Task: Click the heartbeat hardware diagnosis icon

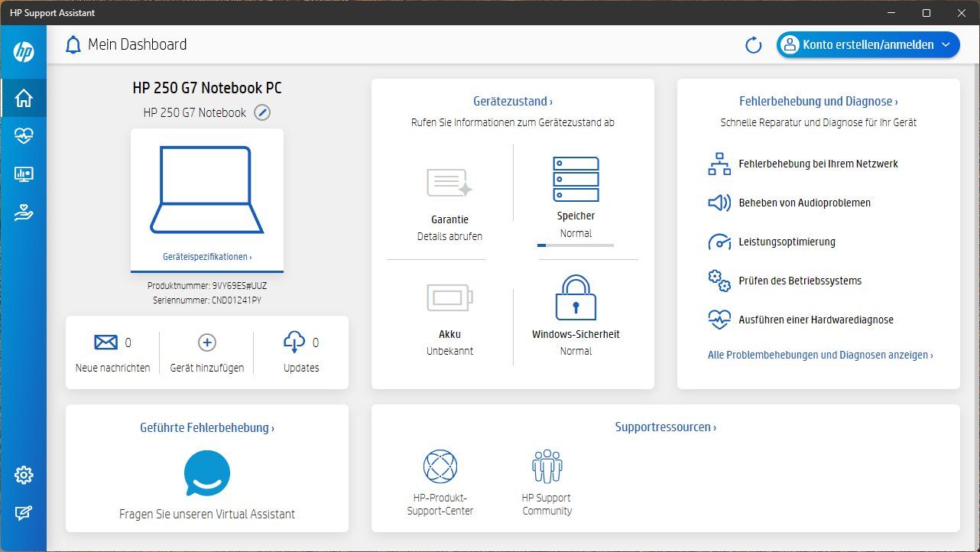Action: click(719, 320)
